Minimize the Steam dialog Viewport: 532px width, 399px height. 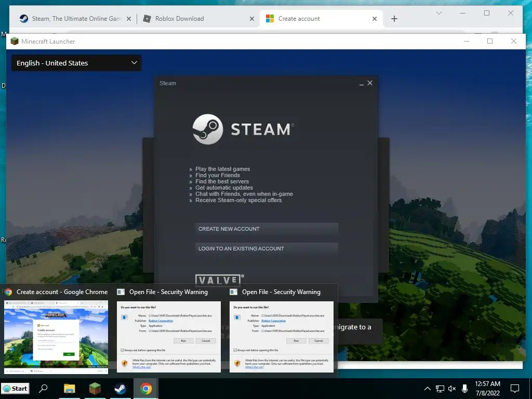[362, 84]
